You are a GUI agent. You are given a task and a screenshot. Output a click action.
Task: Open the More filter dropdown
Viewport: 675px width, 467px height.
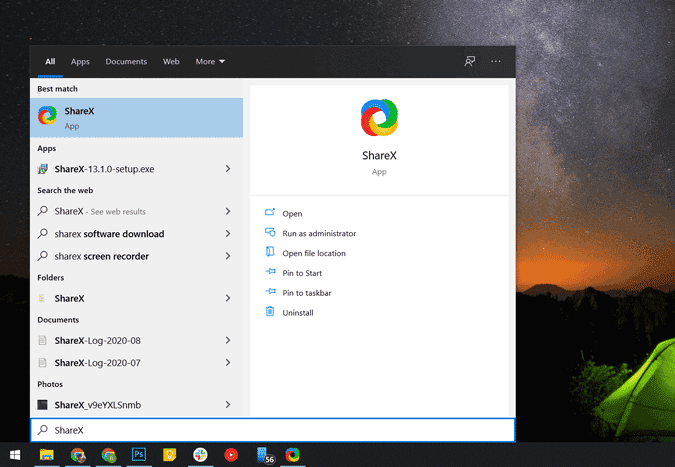coord(210,62)
